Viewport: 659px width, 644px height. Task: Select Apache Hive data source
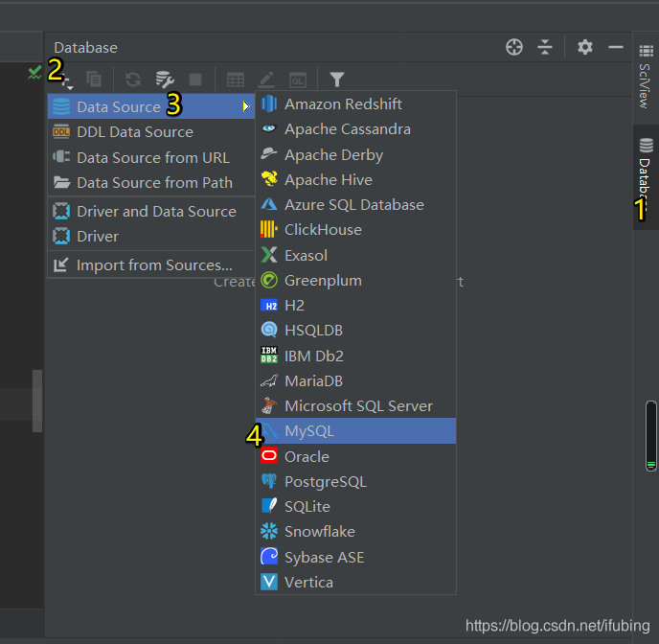tap(355, 180)
